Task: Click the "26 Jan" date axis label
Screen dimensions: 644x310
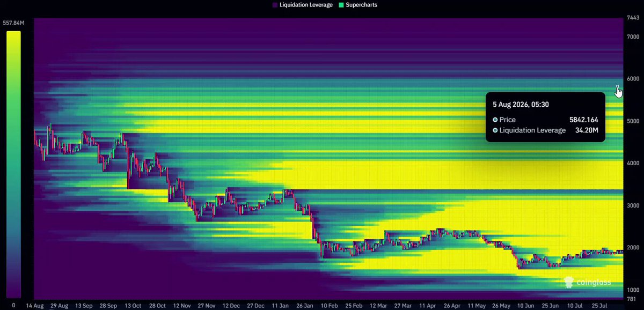Action: (305, 305)
